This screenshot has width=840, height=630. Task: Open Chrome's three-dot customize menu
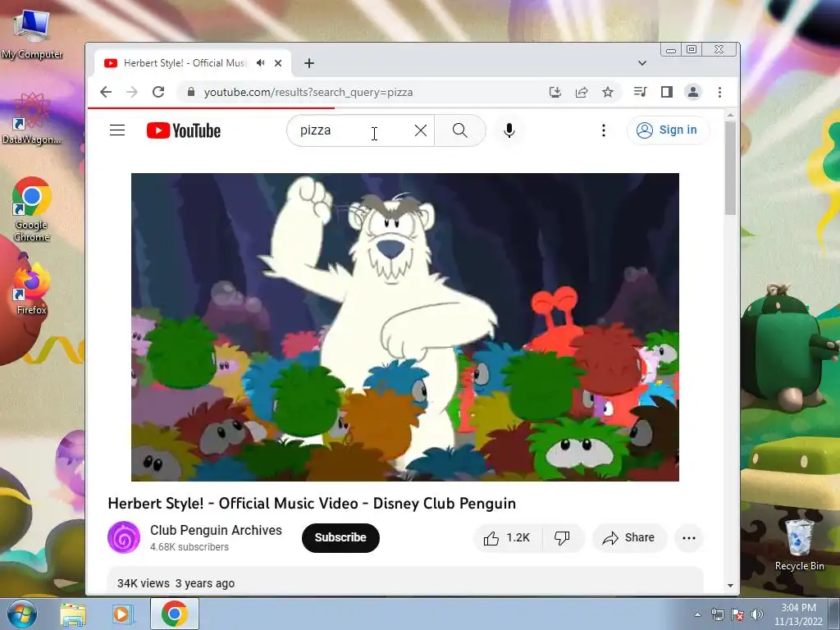pyautogui.click(x=719, y=92)
